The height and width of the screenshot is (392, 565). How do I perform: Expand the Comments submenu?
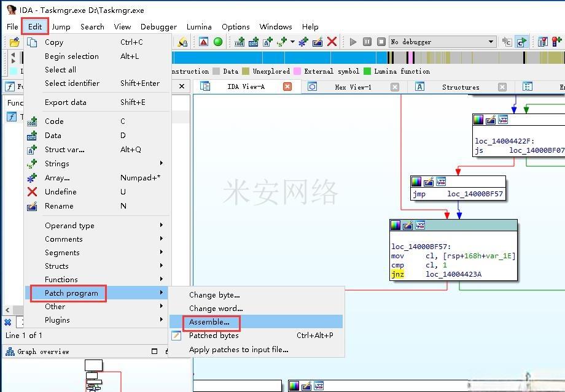coord(162,239)
